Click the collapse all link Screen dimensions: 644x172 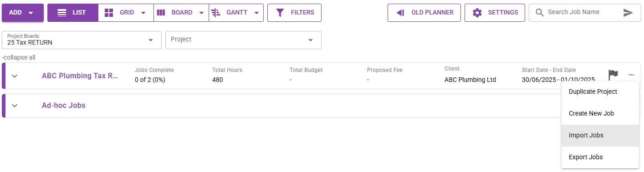click(x=19, y=57)
